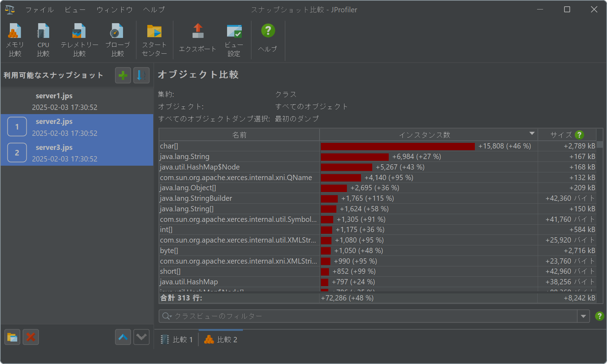Viewport: 607px width, 364px height.
Task: Toggle sort arrow on インスタンス数 column
Action: [x=532, y=133]
